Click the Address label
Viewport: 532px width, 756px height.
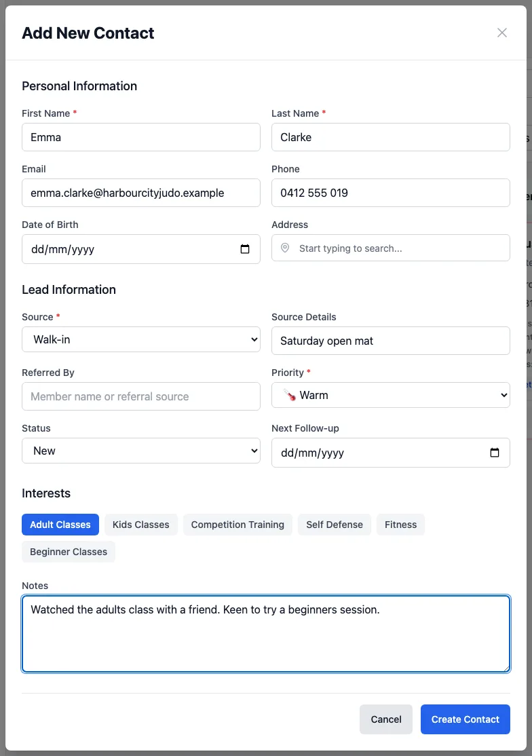290,225
